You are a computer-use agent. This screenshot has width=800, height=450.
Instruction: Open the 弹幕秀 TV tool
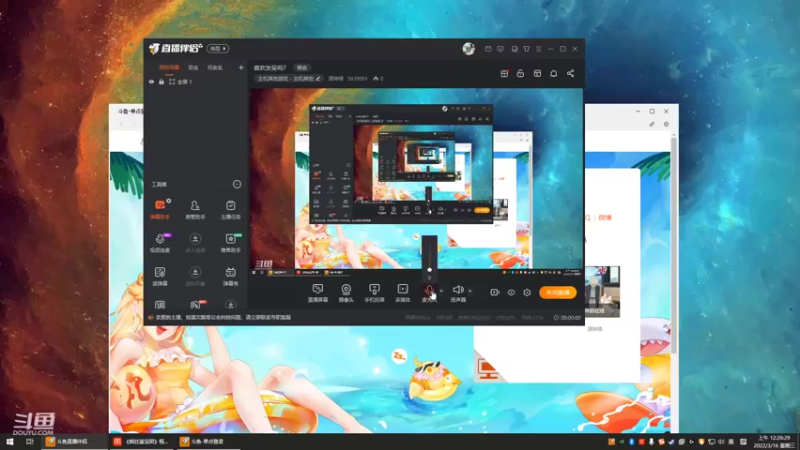[x=231, y=276]
